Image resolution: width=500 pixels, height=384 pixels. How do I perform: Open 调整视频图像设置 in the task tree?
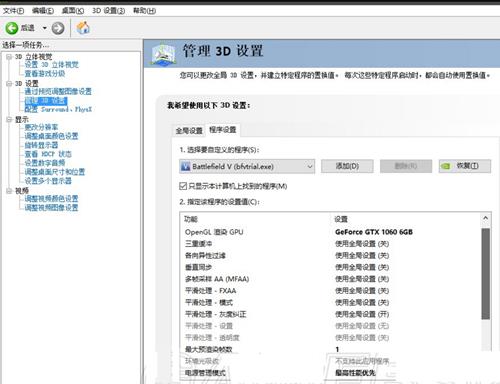(x=51, y=208)
